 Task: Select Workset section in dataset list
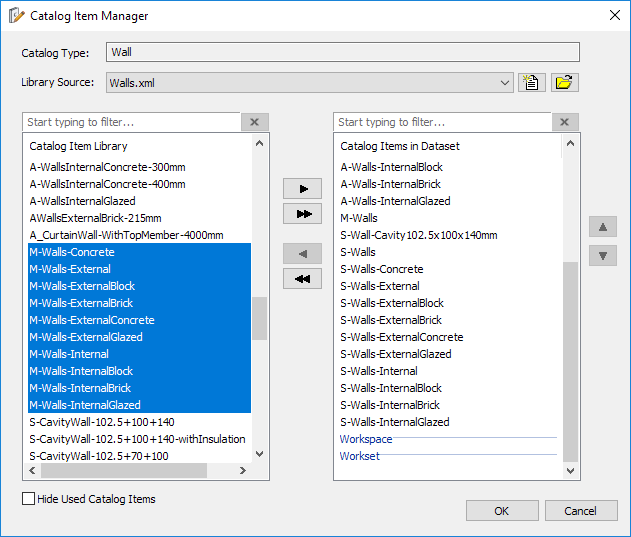point(359,456)
